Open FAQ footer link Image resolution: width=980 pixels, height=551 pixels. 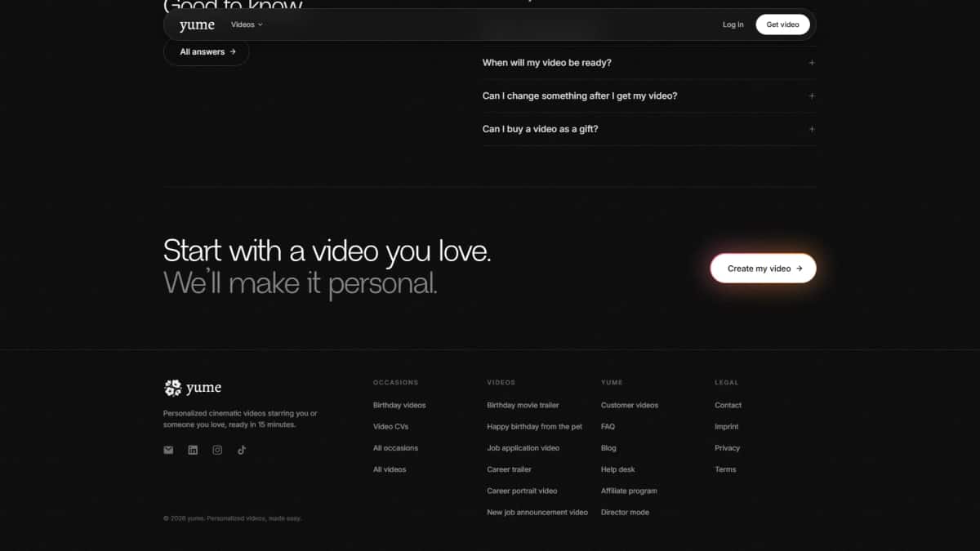[608, 427]
